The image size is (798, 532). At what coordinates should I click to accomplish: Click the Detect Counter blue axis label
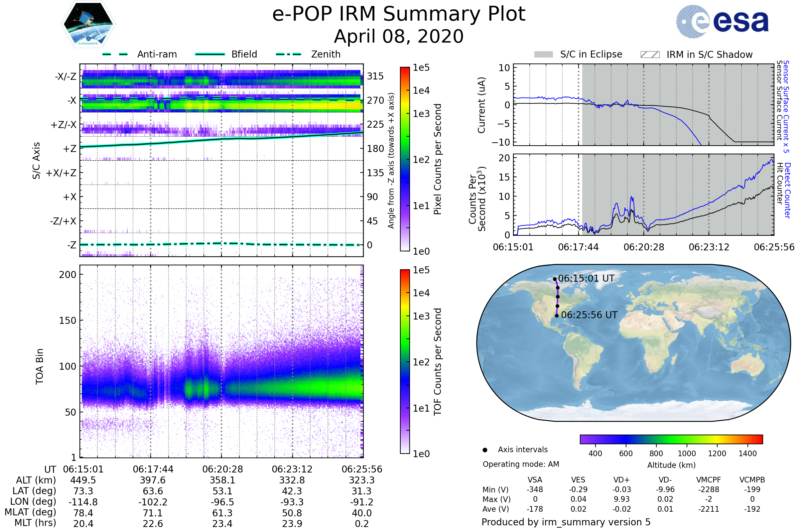(788, 191)
